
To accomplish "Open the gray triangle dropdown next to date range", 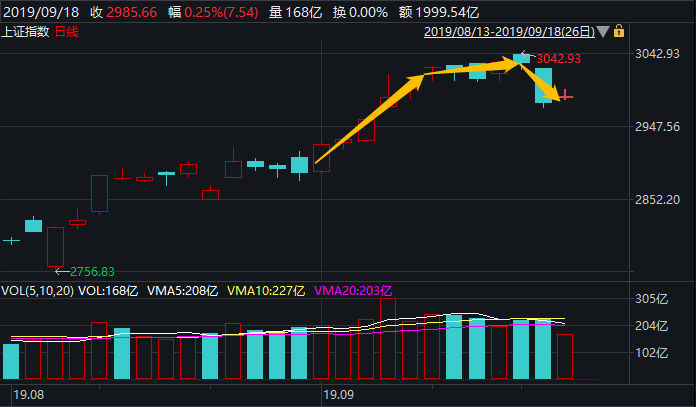I will tap(602, 32).
